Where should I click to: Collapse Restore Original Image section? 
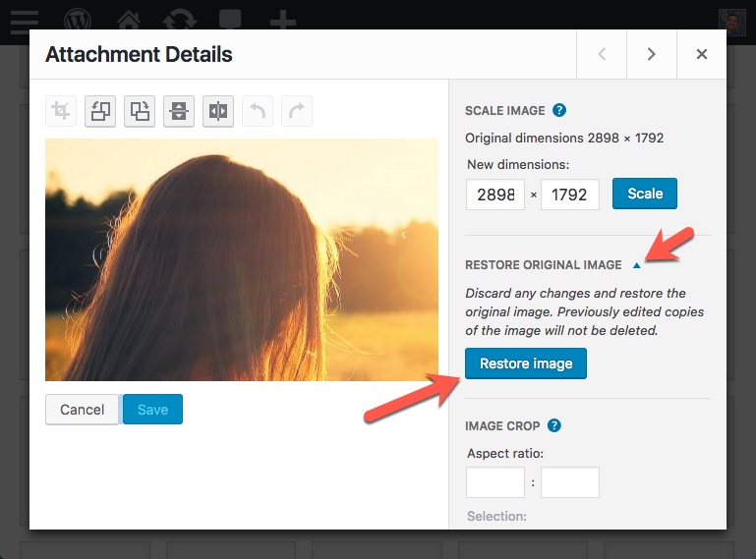pyautogui.click(x=636, y=265)
